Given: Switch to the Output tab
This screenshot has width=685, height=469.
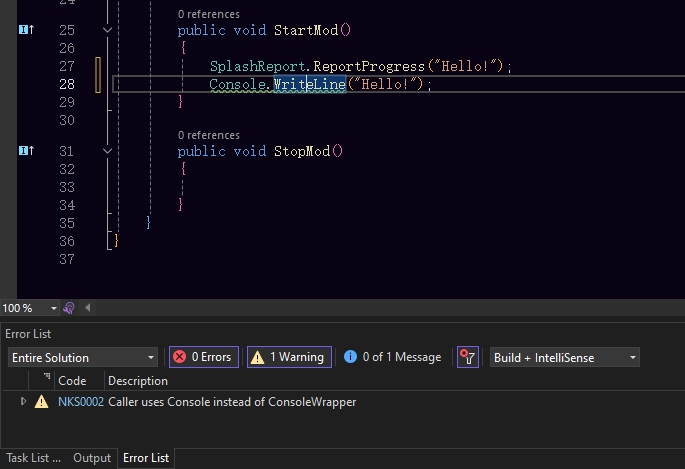Looking at the screenshot, I should (92, 458).
